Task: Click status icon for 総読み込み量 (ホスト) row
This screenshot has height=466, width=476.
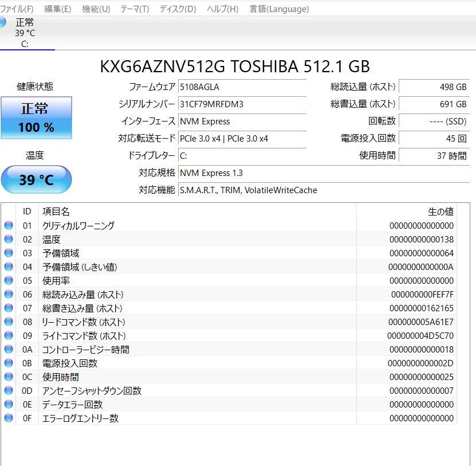Action: (x=9, y=295)
